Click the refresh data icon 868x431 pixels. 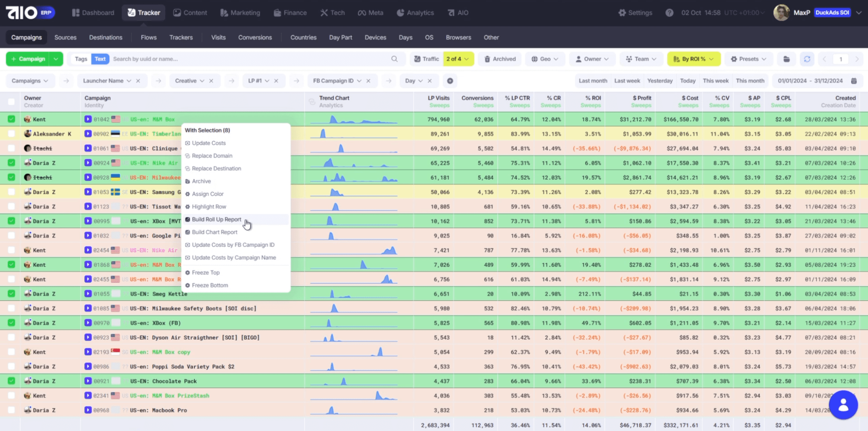click(x=807, y=59)
